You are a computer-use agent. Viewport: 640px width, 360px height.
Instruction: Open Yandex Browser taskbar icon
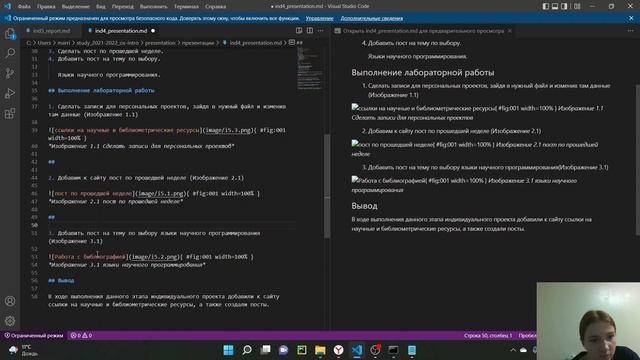tap(338, 350)
